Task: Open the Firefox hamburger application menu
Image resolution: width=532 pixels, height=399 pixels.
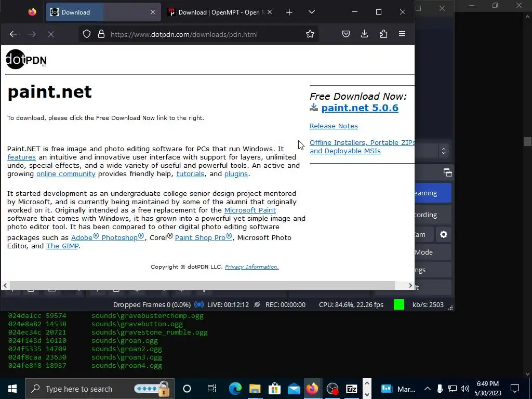Action: pos(402,34)
